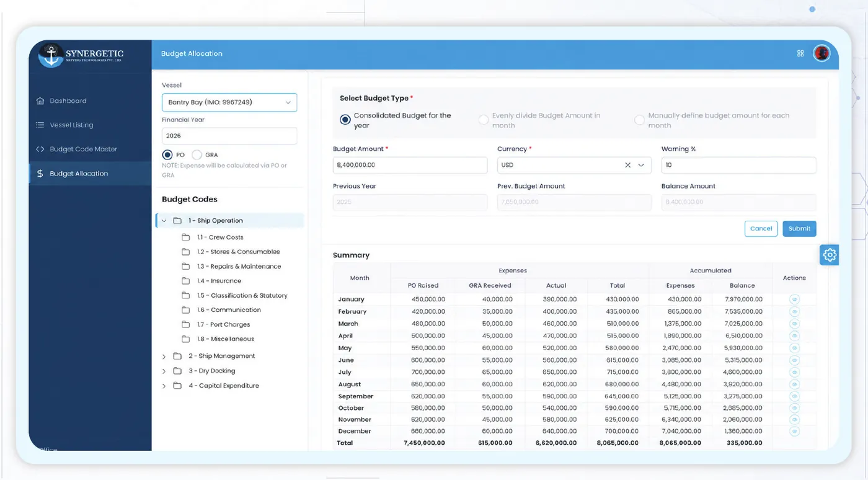Click the Port Charges folder icon

[x=185, y=324]
